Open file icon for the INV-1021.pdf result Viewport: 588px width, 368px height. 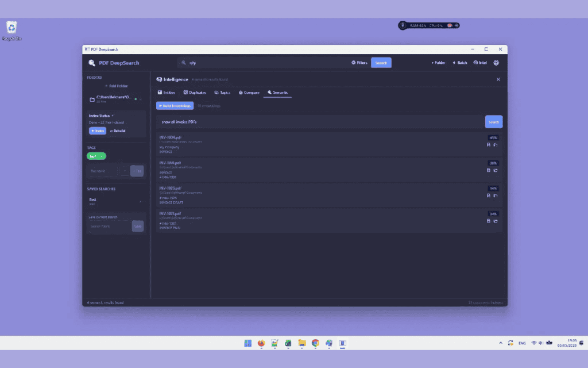tap(488, 221)
